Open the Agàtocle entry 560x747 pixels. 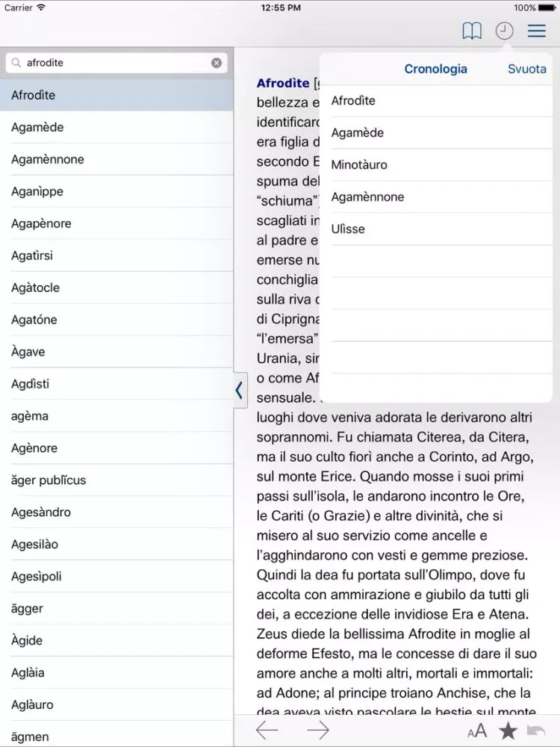coord(35,288)
